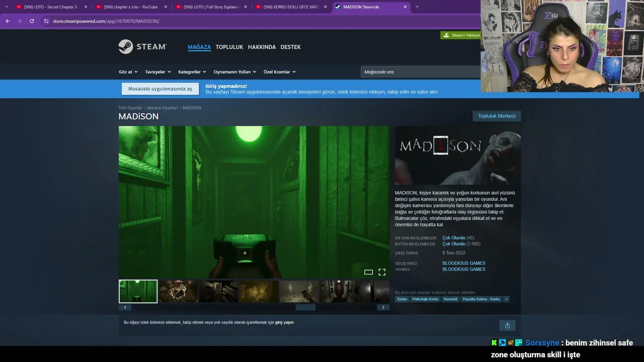Follow the Tüm Oyunlar breadcrumb link
Viewport: 644px width, 362px height.
[x=130, y=108]
